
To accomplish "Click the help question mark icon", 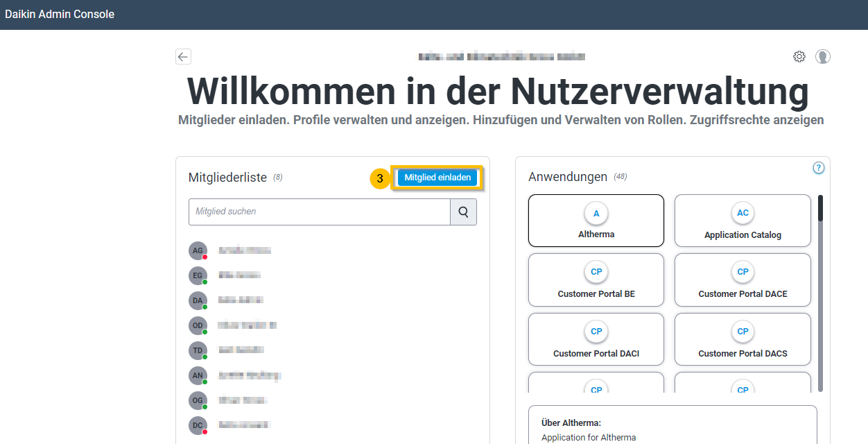I will [x=819, y=168].
